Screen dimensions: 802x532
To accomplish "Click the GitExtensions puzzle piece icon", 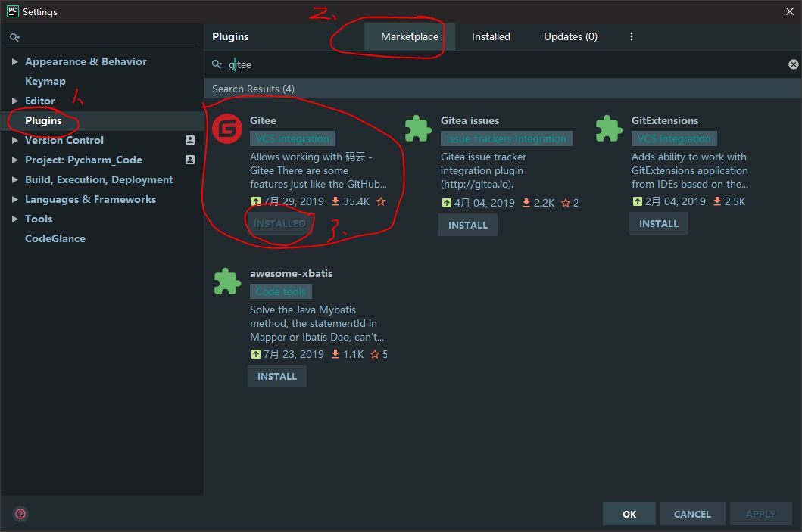I will (609, 129).
